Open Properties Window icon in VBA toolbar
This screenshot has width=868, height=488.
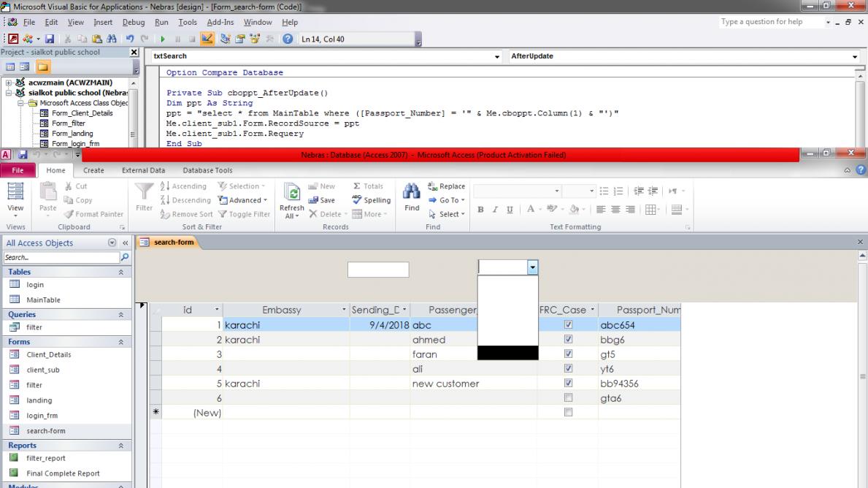pyautogui.click(x=240, y=39)
